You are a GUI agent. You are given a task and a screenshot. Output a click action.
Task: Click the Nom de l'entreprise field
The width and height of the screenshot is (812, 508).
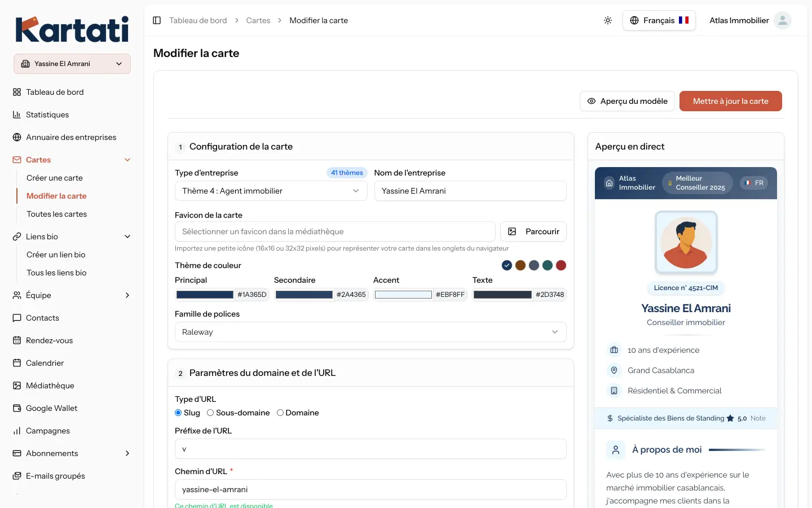coord(470,191)
